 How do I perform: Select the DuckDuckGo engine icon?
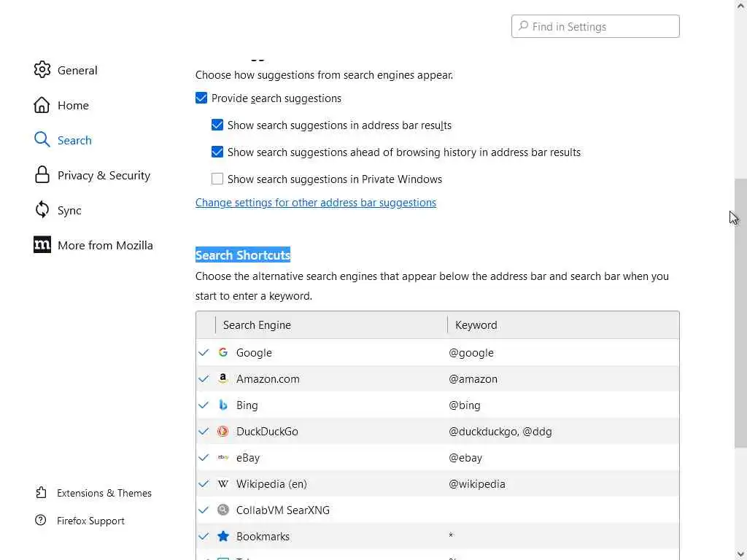(x=223, y=431)
